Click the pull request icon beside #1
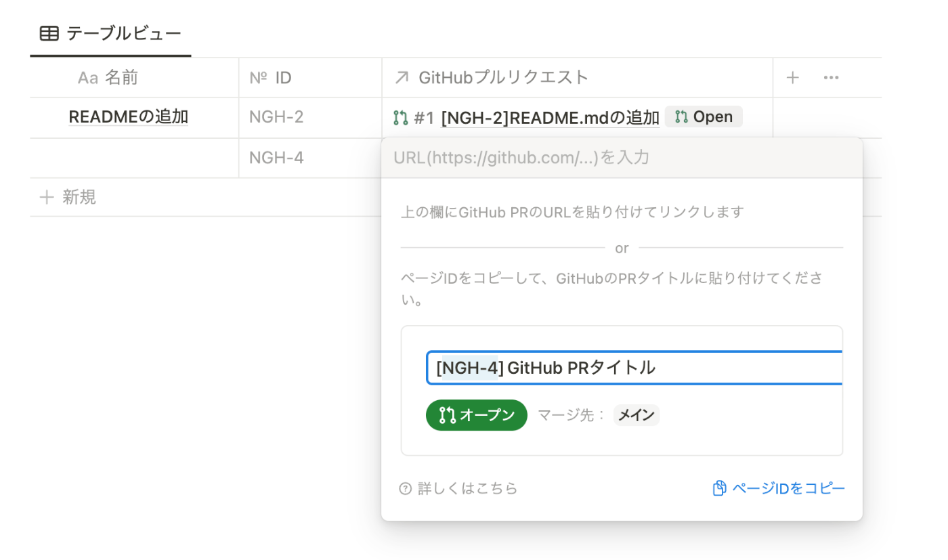This screenshot has width=948, height=560. coord(400,118)
